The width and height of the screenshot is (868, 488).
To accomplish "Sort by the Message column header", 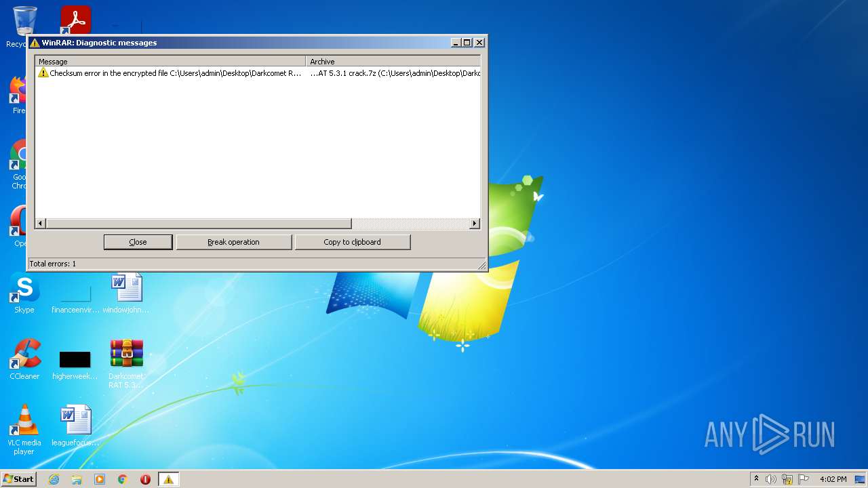I will point(170,61).
